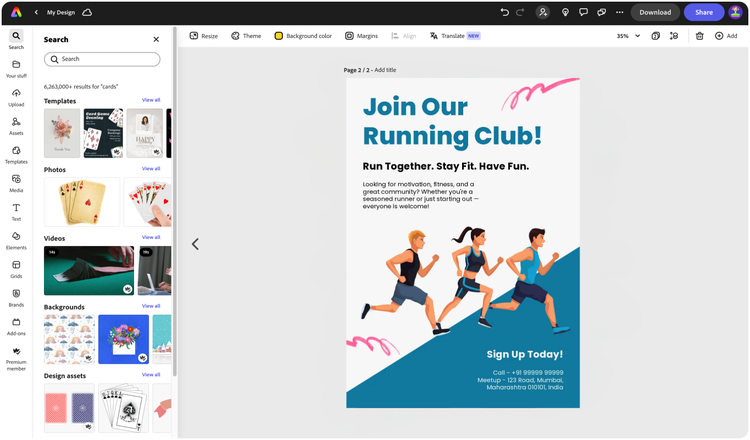Select the HAPPY portrait template thumbnail
Viewport: 750px width, 440px height.
tap(145, 133)
